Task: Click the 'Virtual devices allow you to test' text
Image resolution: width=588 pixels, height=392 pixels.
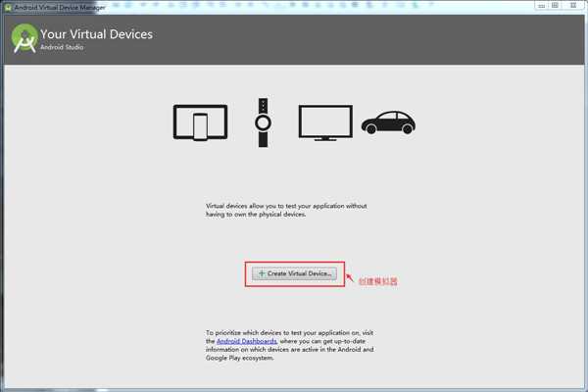Action: 286,211
